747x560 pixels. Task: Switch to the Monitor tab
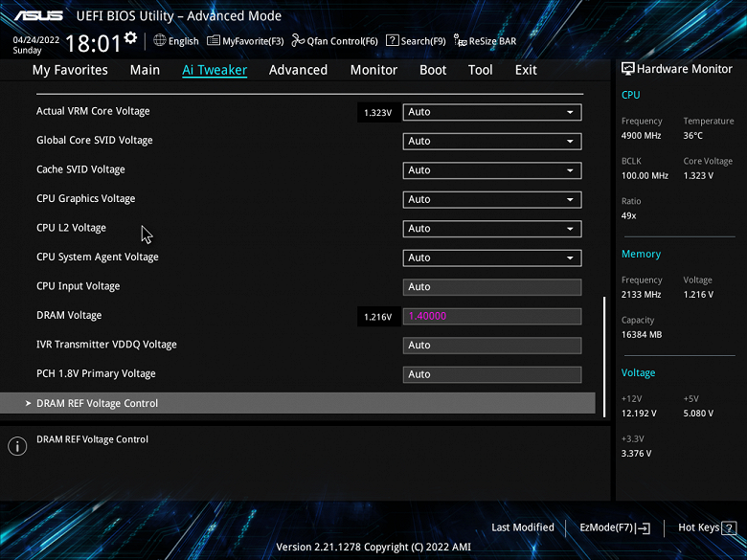coord(373,70)
